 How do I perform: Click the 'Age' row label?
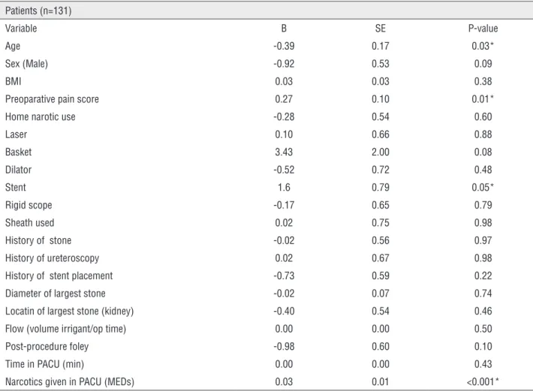(x=13, y=47)
